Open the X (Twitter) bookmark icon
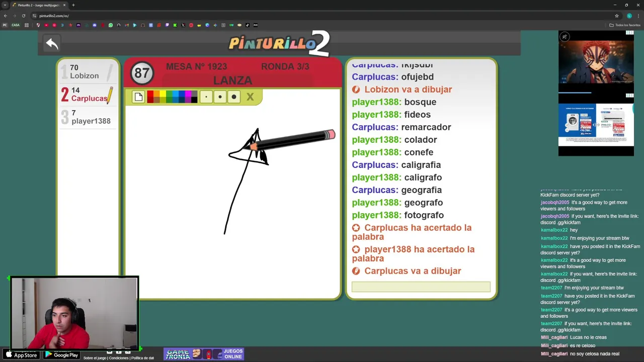The width and height of the screenshot is (644, 362). pos(183,25)
